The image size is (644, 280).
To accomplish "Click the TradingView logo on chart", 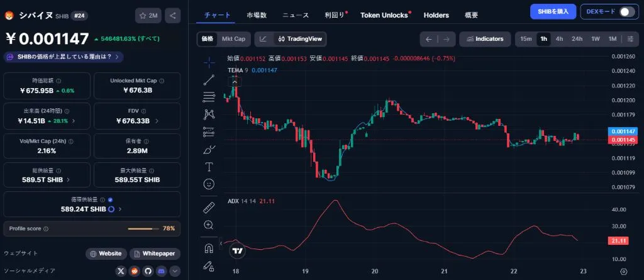I will coord(237,250).
